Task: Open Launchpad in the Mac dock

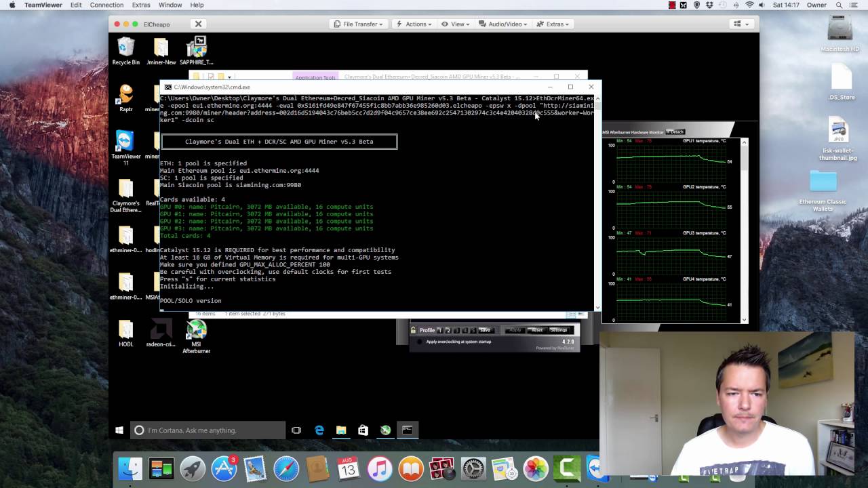Action: pyautogui.click(x=193, y=468)
